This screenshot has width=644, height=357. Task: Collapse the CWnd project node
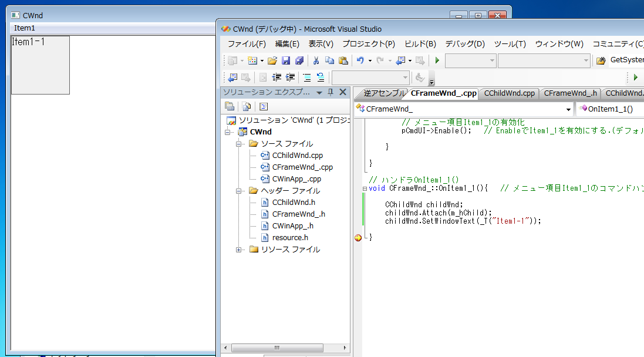pyautogui.click(x=228, y=132)
